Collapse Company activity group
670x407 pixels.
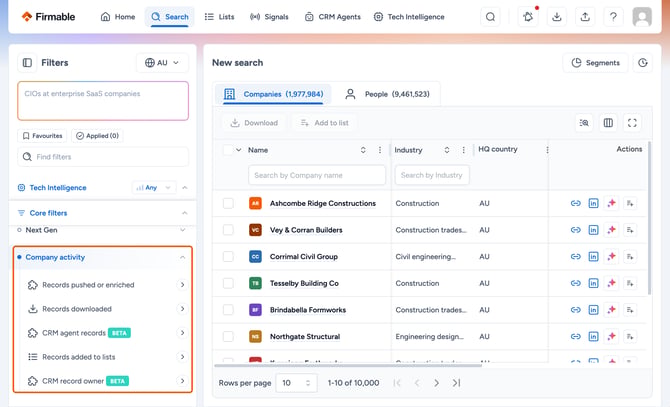pos(182,257)
